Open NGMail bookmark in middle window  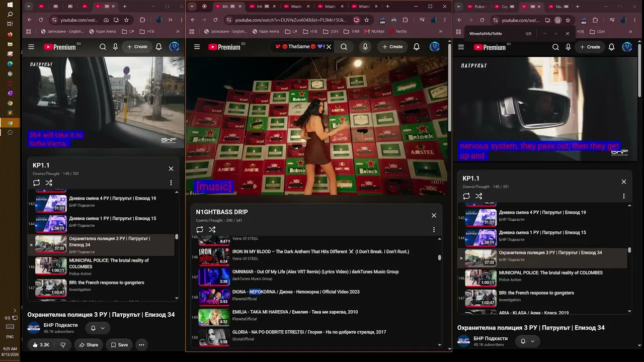pos(373,31)
